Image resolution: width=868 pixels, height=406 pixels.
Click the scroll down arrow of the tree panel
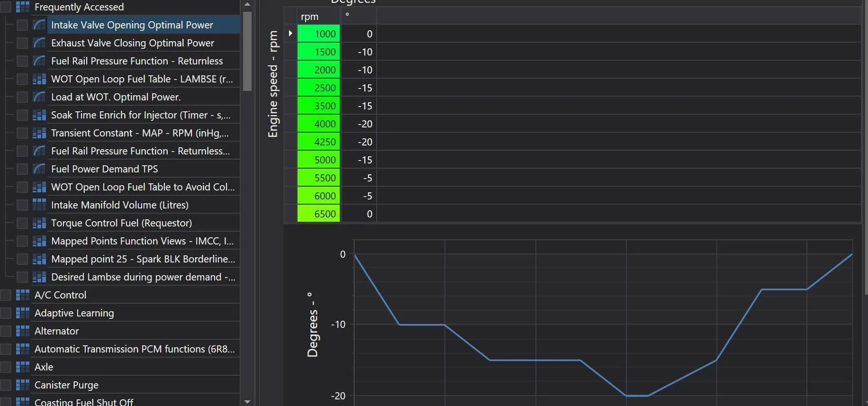click(x=247, y=402)
